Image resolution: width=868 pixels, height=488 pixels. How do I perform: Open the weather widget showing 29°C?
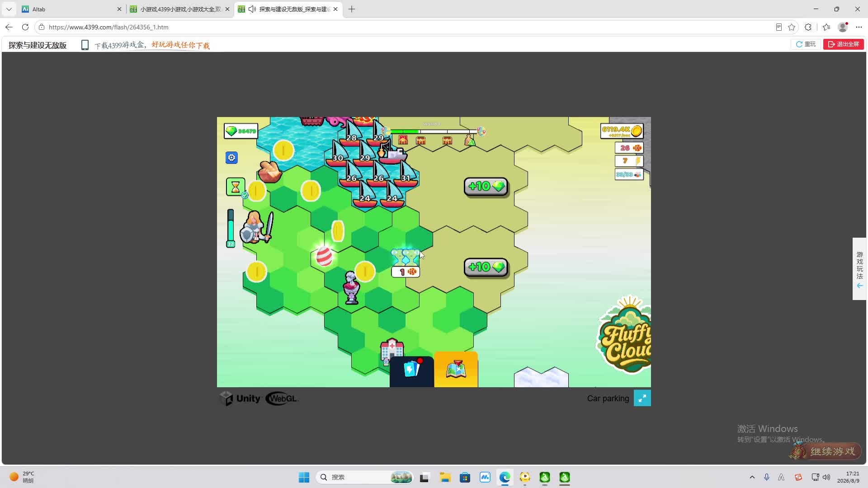point(22,477)
